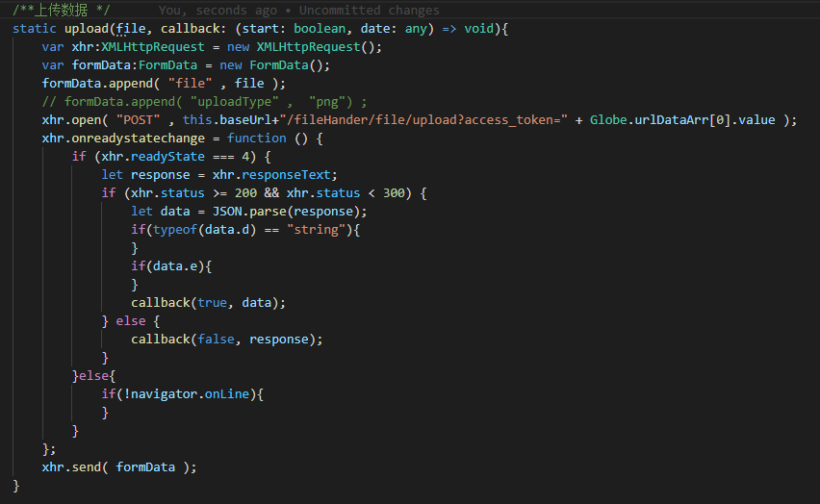Click the "POST" string in xhr.open
This screenshot has height=504, width=820.
[138, 120]
